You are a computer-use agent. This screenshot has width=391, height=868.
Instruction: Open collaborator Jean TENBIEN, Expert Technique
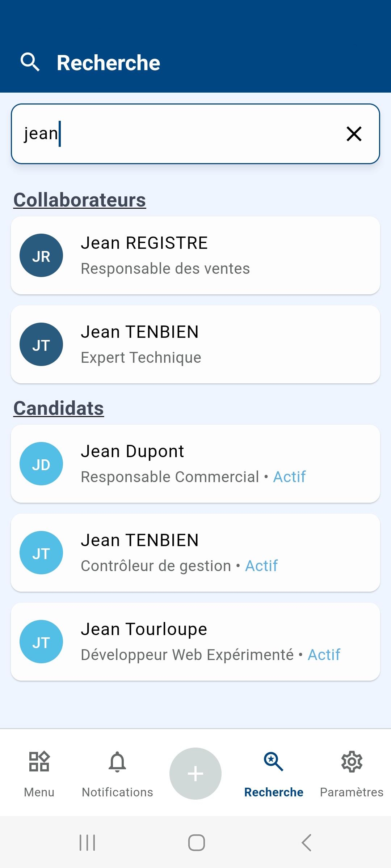pyautogui.click(x=217, y=344)
